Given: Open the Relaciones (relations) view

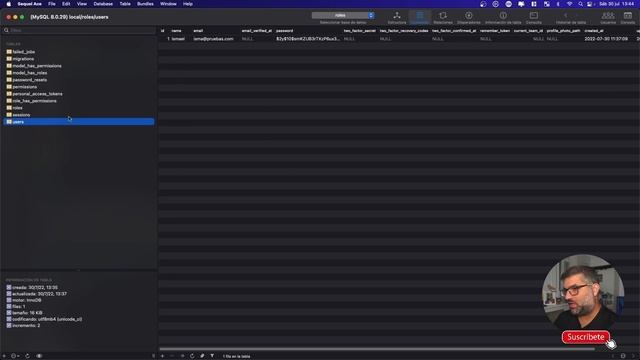Looking at the screenshot, I should pos(443,18).
